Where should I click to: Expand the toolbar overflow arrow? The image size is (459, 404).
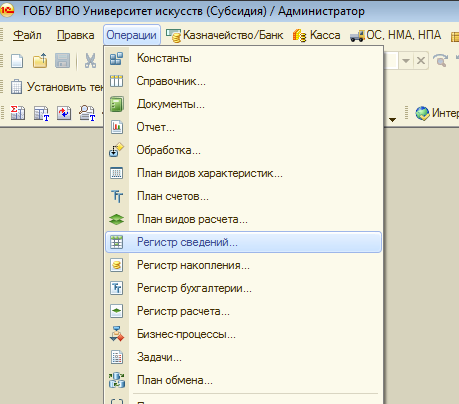point(392,119)
